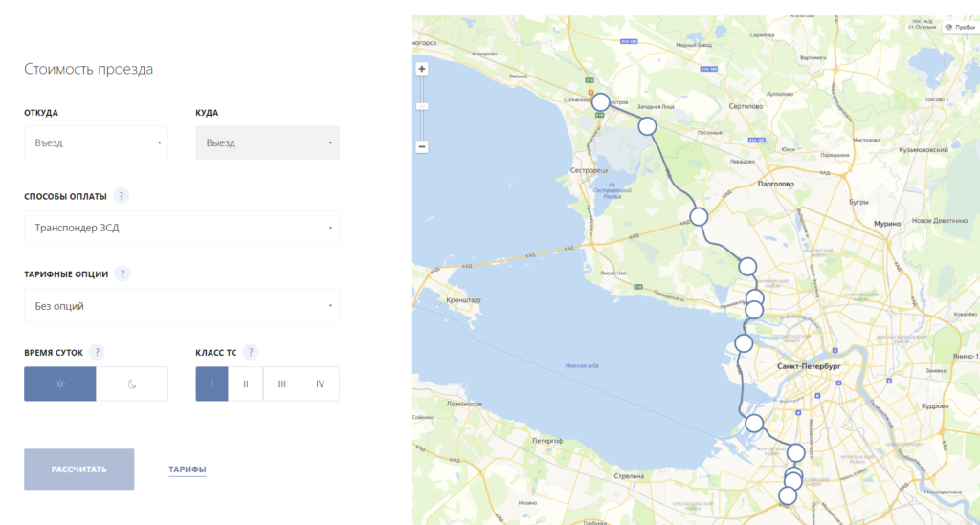The width and height of the screenshot is (980, 525).
Task: Choose vehicle class IV
Action: coord(320,383)
